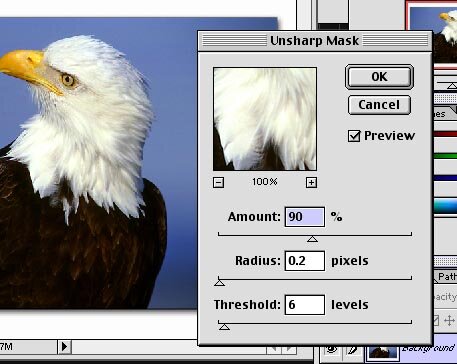The width and height of the screenshot is (457, 364).
Task: Hide the Background layer with eye icon
Action: (331, 349)
